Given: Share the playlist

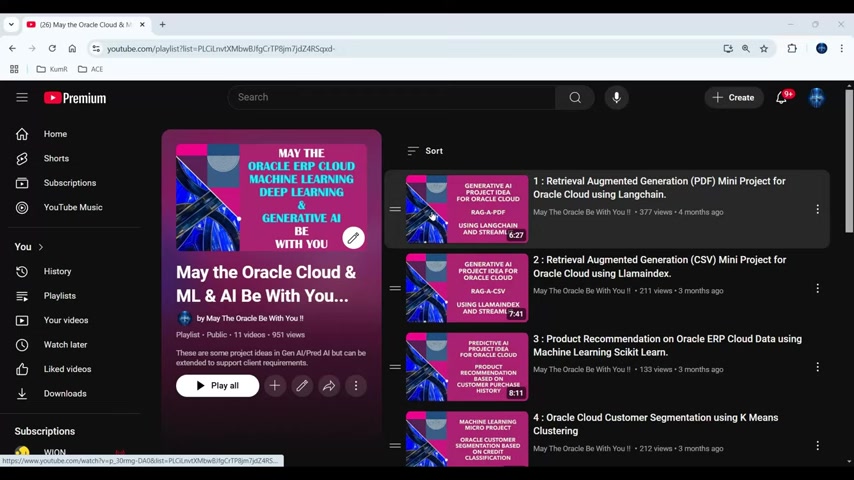Looking at the screenshot, I should (x=329, y=386).
